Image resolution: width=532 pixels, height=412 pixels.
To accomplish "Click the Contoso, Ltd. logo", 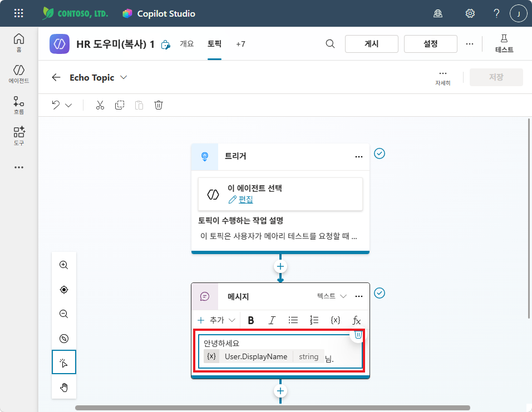I will [x=75, y=13].
